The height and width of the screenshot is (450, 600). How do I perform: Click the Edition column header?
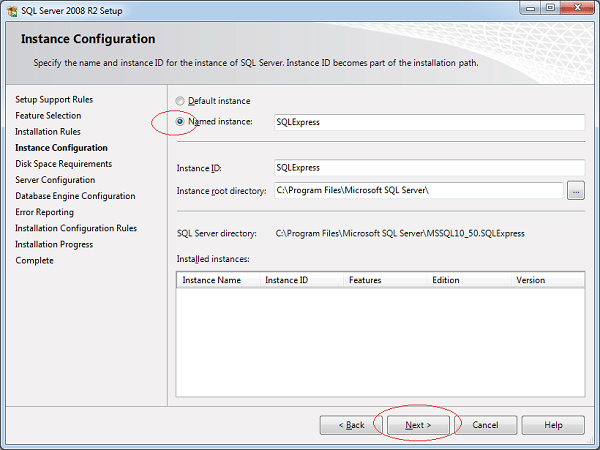[x=469, y=280]
